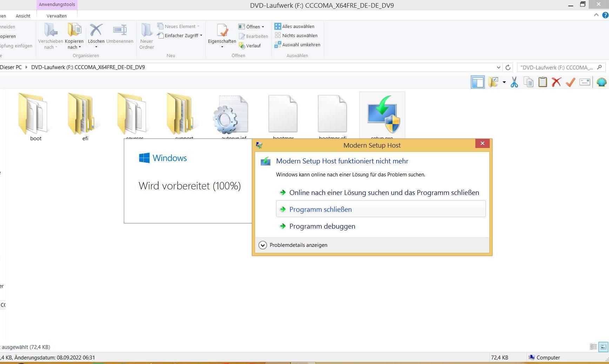This screenshot has height=364, width=609.
Task: Click Dieser PC in the breadcrumb
Action: tap(11, 67)
